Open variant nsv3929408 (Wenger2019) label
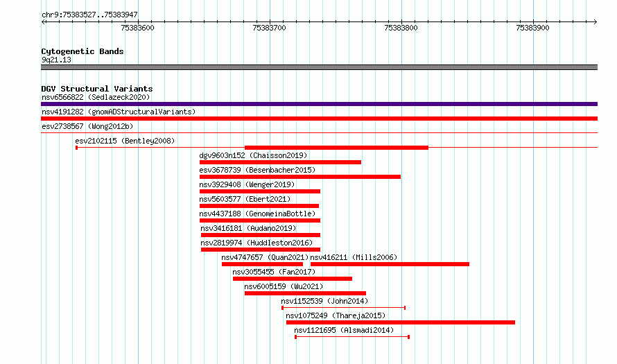 click(247, 184)
